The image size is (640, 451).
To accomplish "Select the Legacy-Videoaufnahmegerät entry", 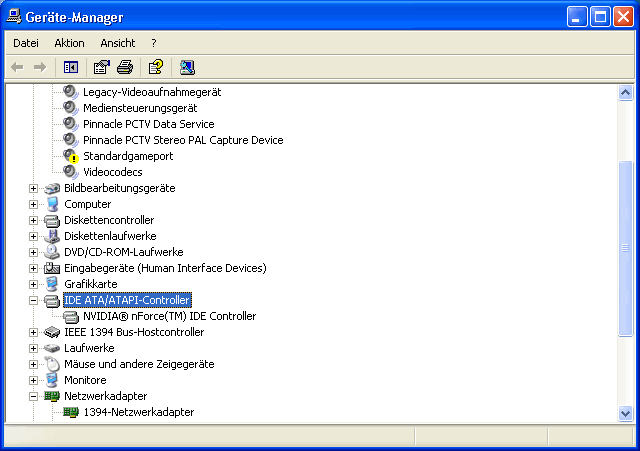I will click(x=152, y=92).
